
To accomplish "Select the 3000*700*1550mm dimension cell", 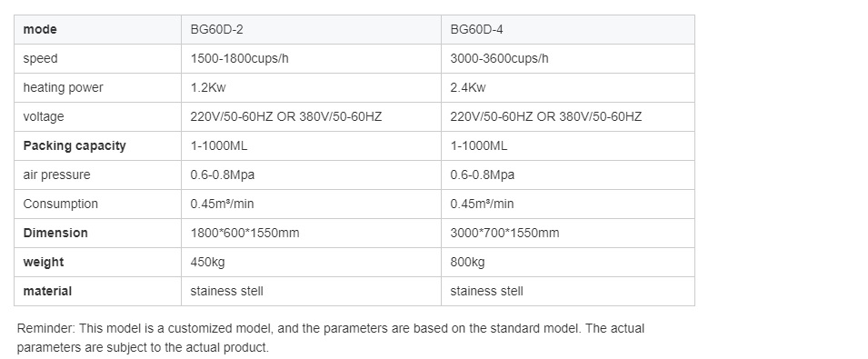I will (568, 233).
